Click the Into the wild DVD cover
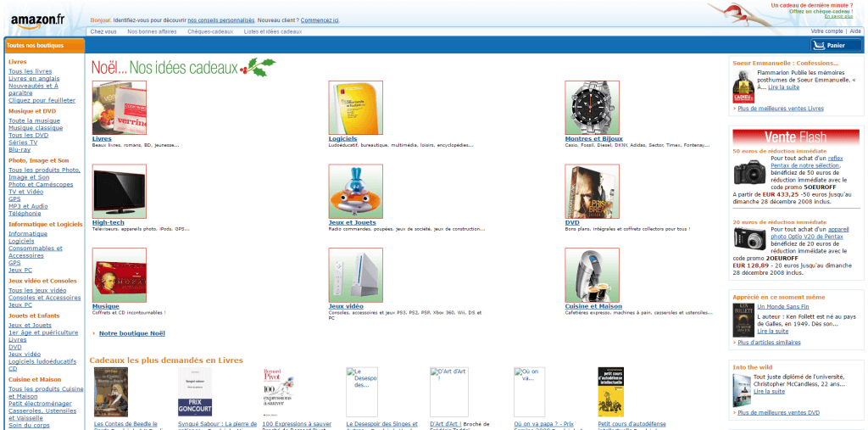 click(x=742, y=391)
